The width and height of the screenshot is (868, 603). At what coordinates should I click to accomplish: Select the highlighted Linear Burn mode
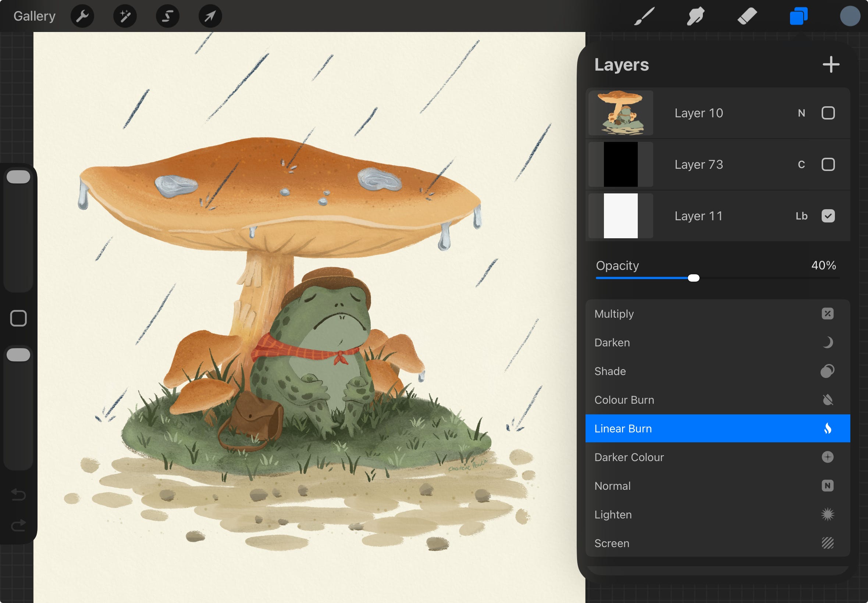point(717,428)
